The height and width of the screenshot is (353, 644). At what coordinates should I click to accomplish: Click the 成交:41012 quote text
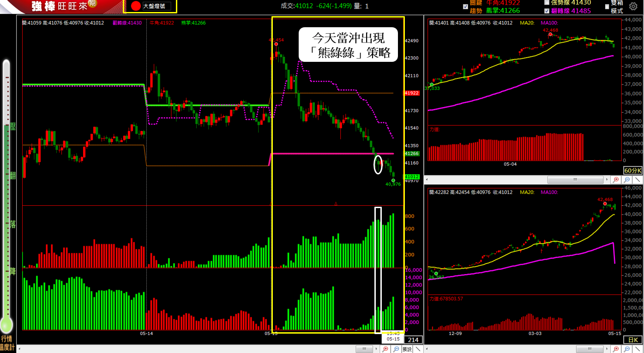point(297,6)
